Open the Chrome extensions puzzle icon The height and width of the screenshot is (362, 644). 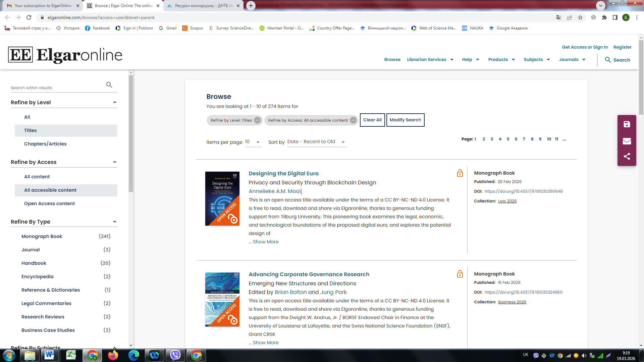(604, 17)
